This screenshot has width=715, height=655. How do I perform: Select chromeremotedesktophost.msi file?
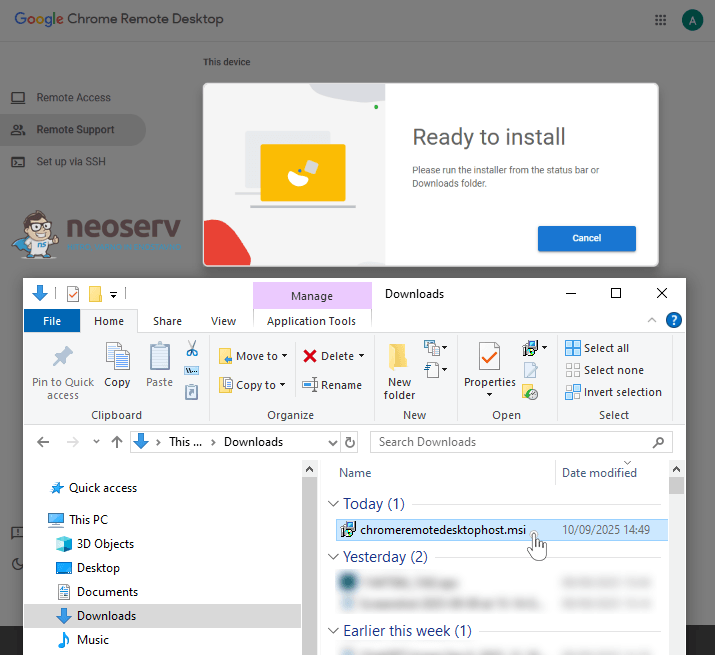click(x=502, y=530)
